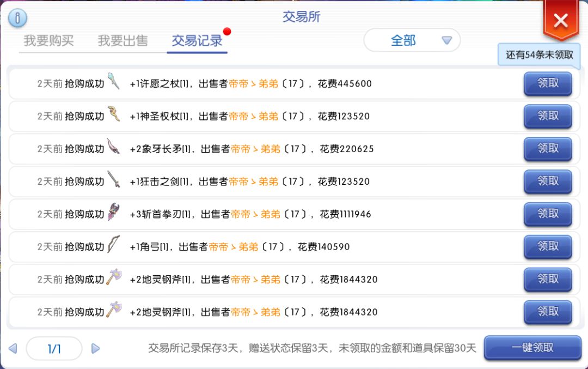Go to previous page with left arrow
Viewport: 588px width, 369px height.
coord(13,349)
